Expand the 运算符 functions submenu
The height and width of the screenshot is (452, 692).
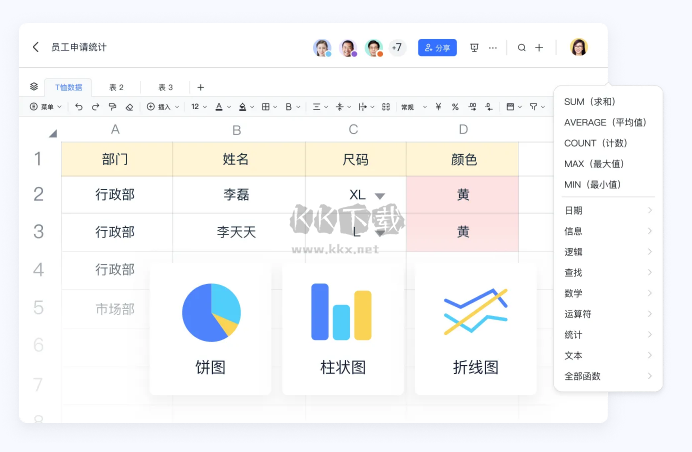click(x=608, y=314)
